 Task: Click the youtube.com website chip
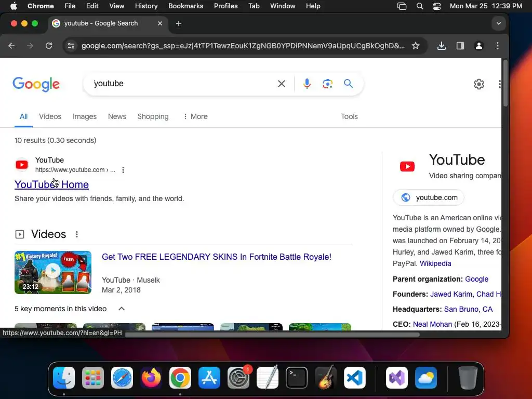pyautogui.click(x=429, y=197)
